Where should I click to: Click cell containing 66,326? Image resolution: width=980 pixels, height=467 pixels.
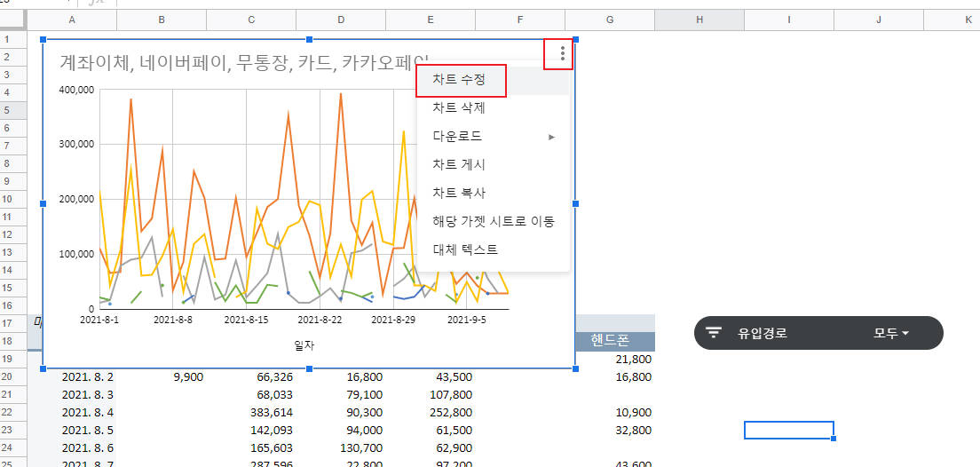pos(251,377)
